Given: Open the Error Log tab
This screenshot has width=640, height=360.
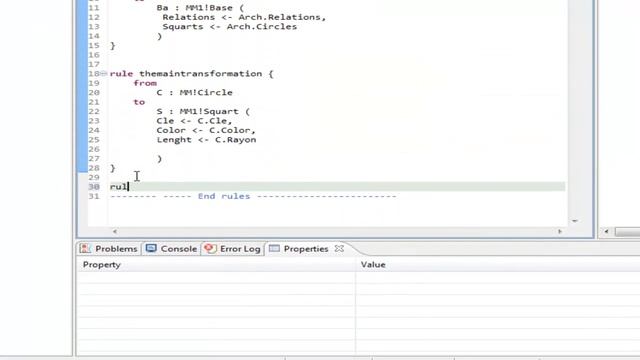Looking at the screenshot, I should [233, 249].
